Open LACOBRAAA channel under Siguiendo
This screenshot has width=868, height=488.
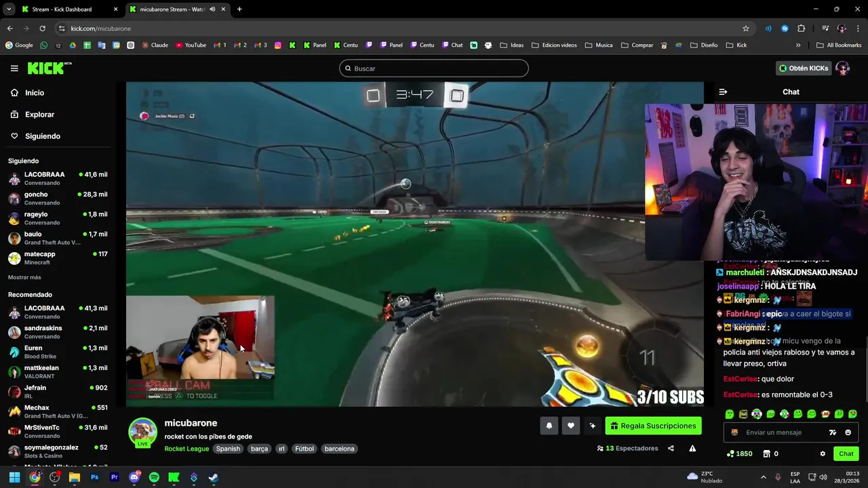[x=59, y=178]
